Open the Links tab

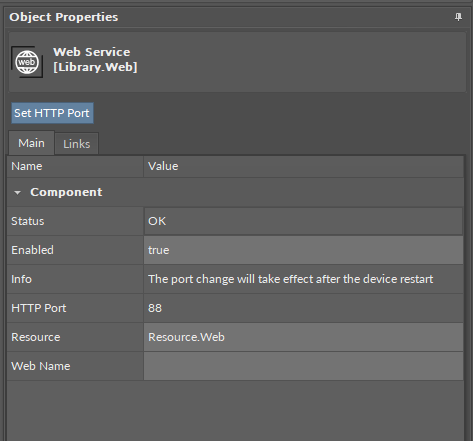[77, 144]
